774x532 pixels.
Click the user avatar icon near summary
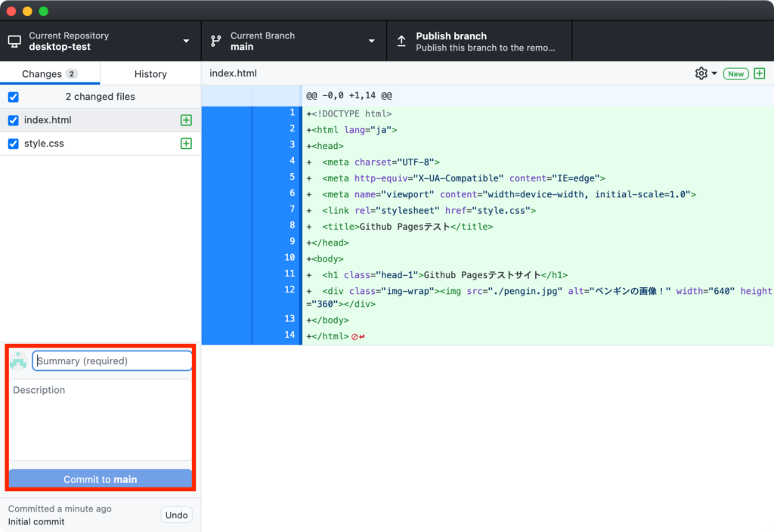tap(19, 360)
